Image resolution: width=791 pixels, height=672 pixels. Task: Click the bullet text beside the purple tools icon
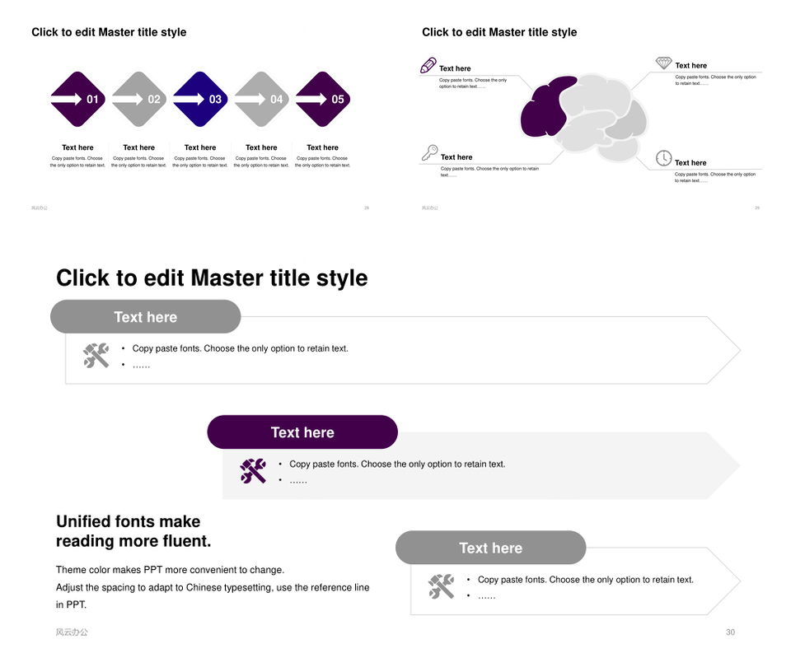tap(397, 464)
